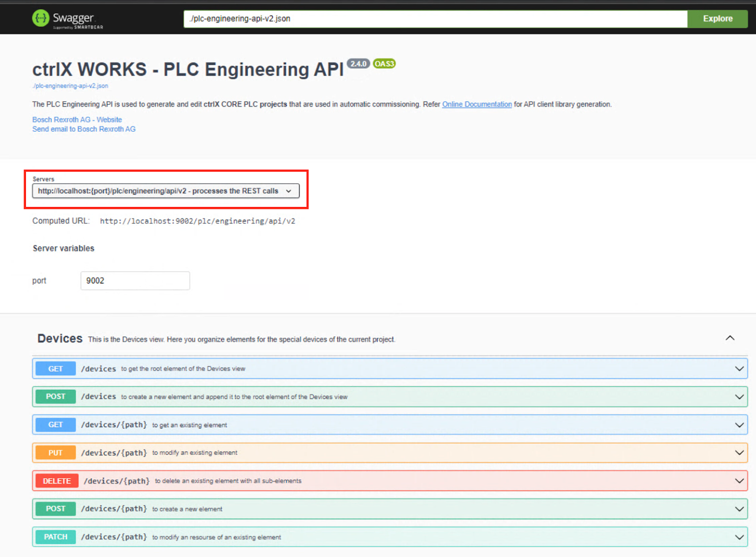
Task: Expand GET /devices/{path} chevron
Action: coord(739,425)
